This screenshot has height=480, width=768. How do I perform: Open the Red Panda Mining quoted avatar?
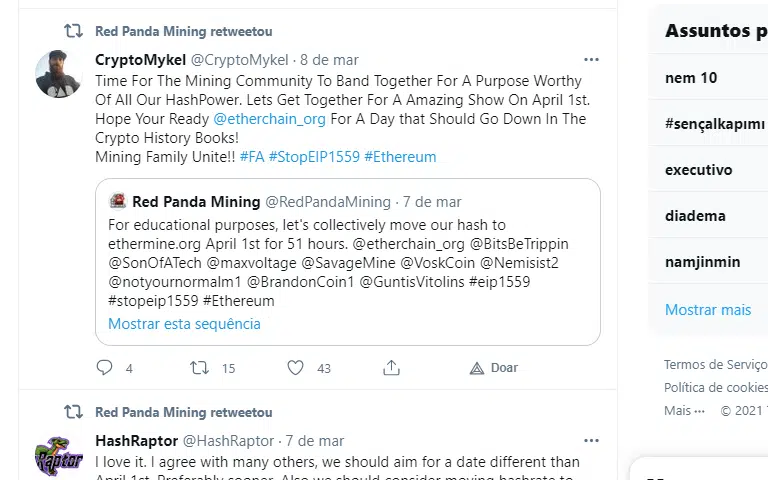[x=118, y=201]
